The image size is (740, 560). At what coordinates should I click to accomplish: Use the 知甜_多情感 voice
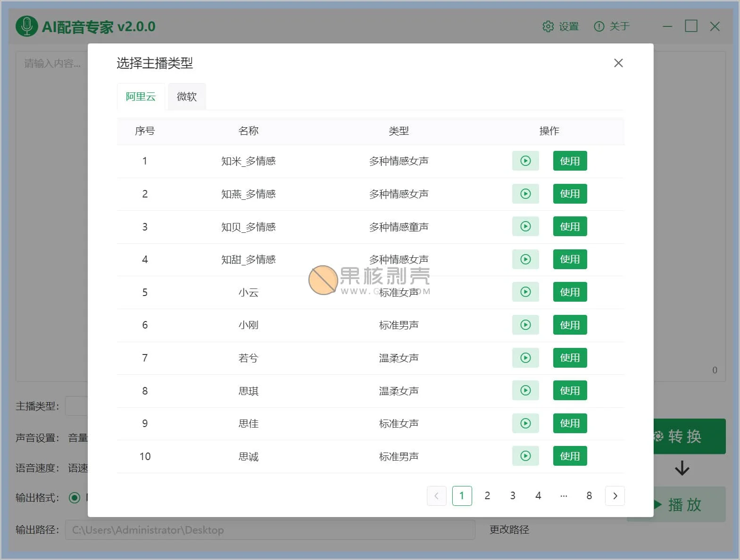(x=570, y=259)
